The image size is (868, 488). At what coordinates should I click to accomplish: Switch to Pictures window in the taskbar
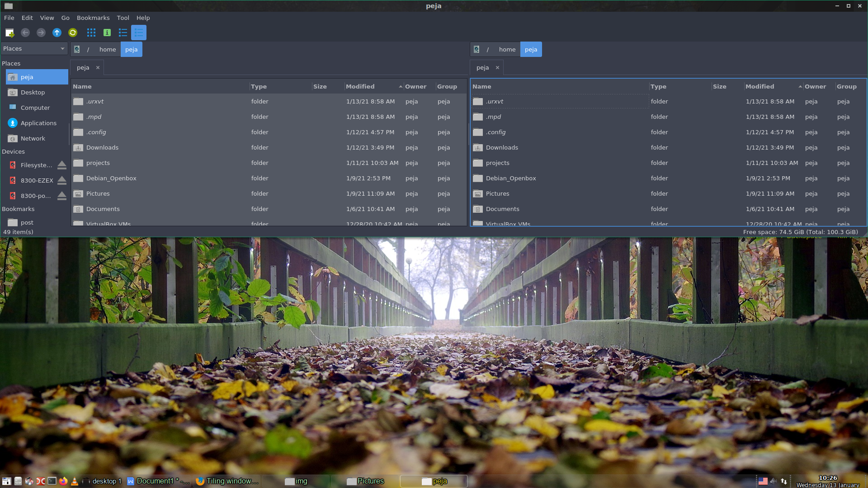pyautogui.click(x=365, y=481)
